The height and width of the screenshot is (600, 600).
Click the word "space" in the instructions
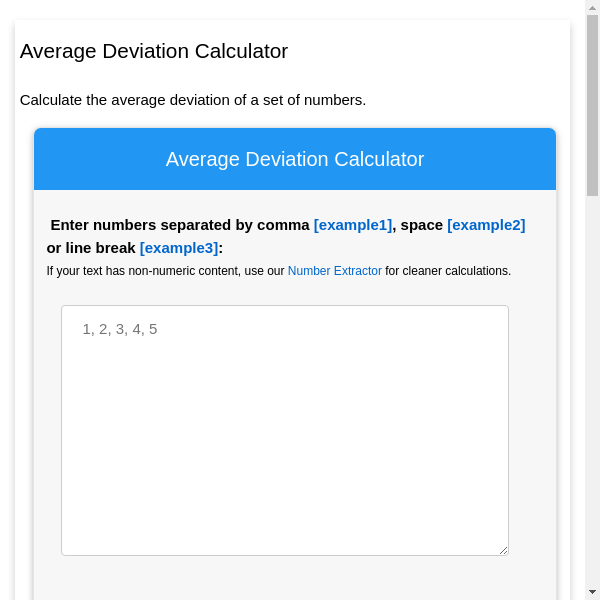421,225
